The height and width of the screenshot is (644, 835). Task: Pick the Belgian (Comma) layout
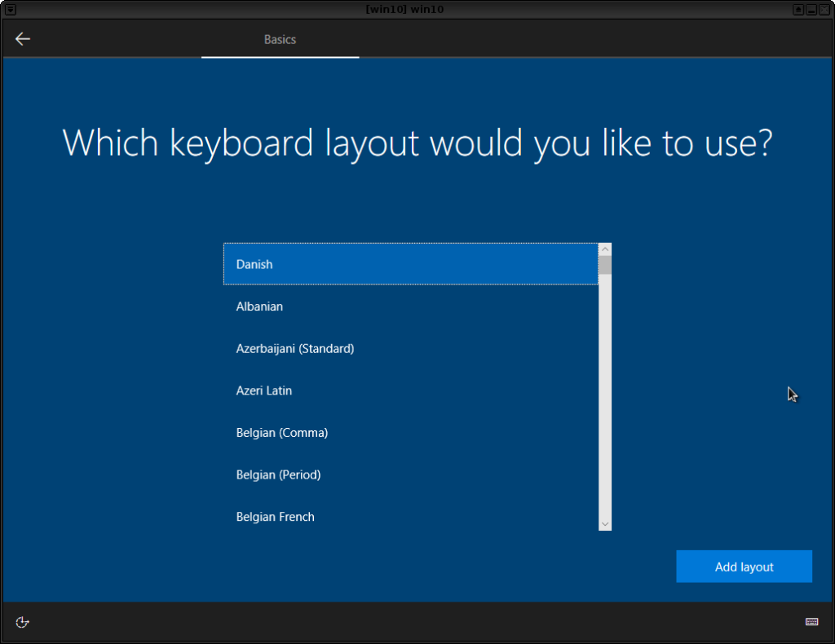click(x=411, y=432)
